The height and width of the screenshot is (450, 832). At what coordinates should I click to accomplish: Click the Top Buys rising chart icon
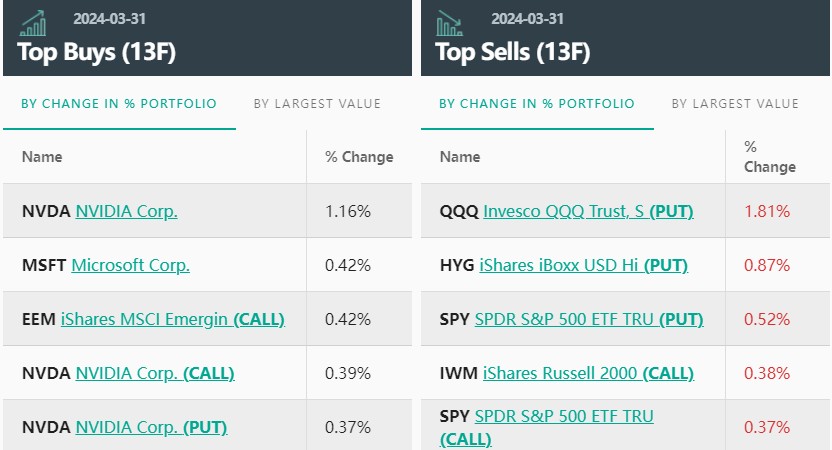point(33,23)
